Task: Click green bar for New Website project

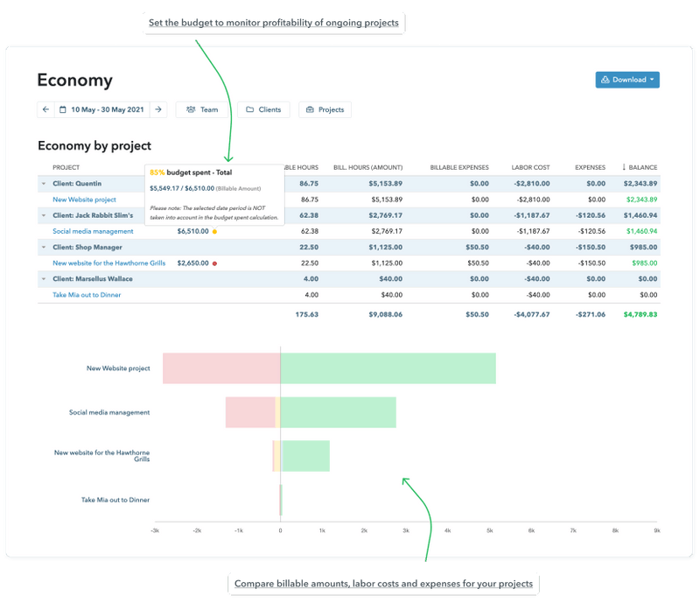Action: pyautogui.click(x=388, y=368)
